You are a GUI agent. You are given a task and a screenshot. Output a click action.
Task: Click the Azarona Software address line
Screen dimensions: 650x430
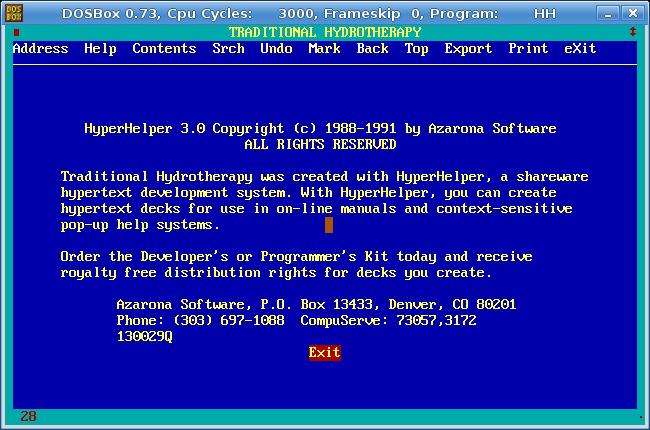pos(316,305)
